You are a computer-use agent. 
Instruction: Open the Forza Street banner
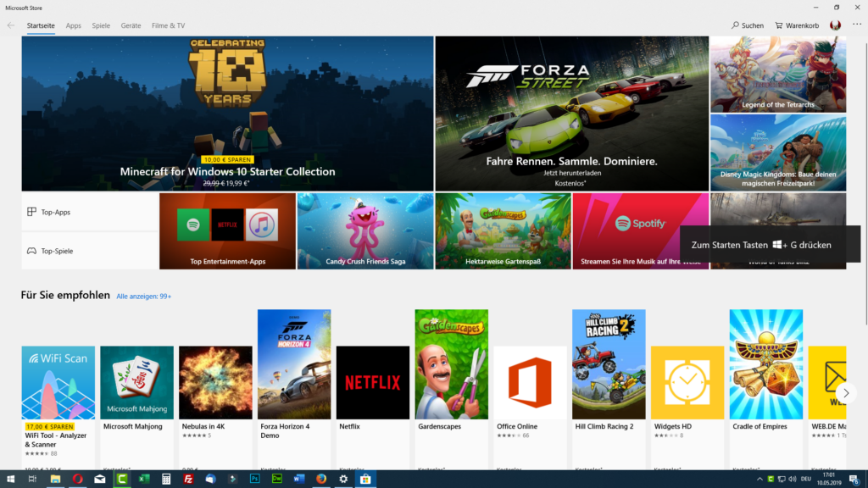click(572, 114)
